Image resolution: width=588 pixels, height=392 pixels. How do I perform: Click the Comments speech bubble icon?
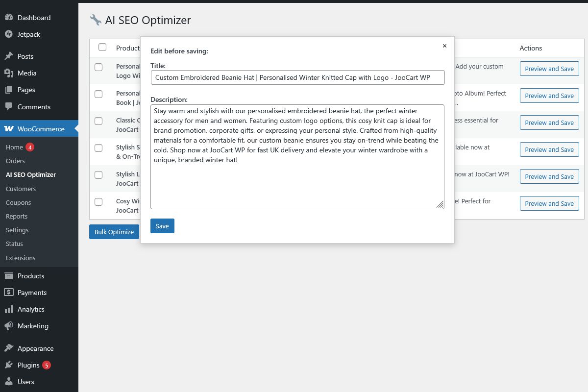click(x=9, y=107)
